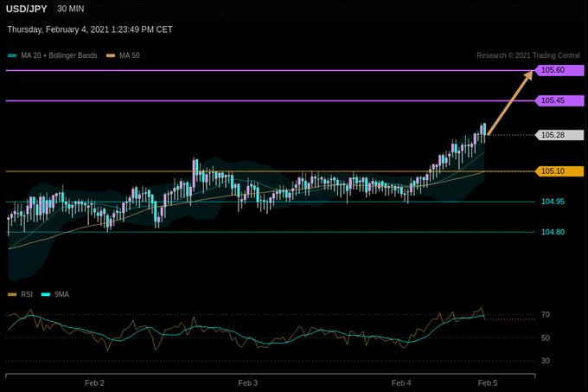
Task: Click the RSI 50 axis value
Action: [546, 338]
